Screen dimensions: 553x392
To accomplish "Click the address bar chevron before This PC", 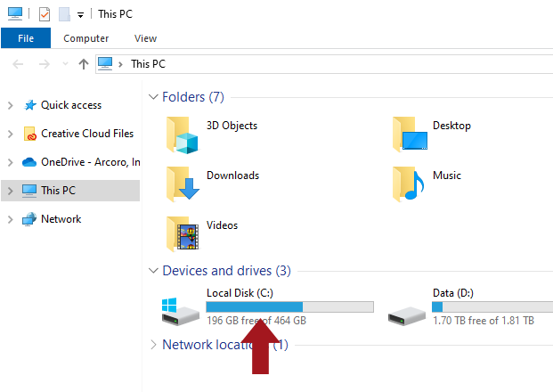I will pyautogui.click(x=120, y=64).
